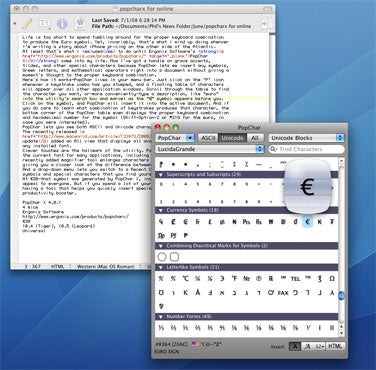Click the 'Universal' line in the editor
Viewport: 376px width, 370px height.
pos(34,230)
